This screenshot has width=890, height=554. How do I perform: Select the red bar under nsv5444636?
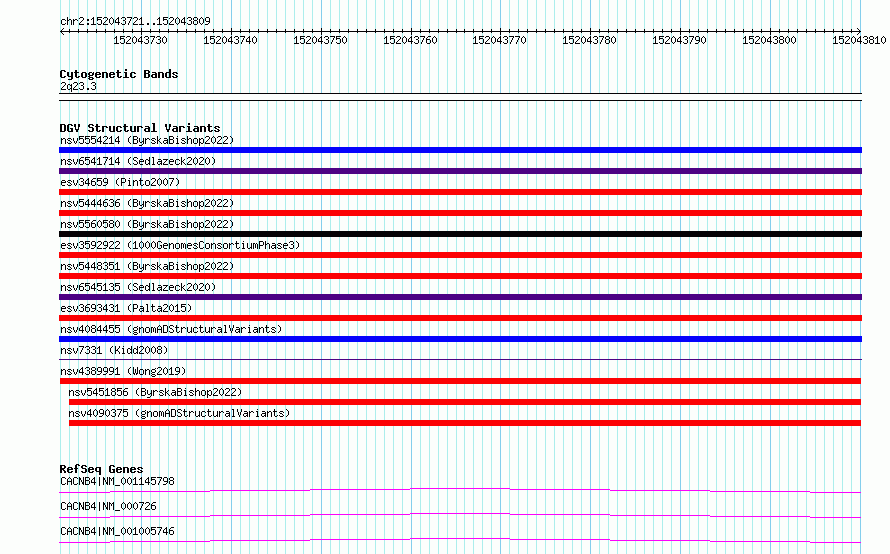[x=460, y=213]
